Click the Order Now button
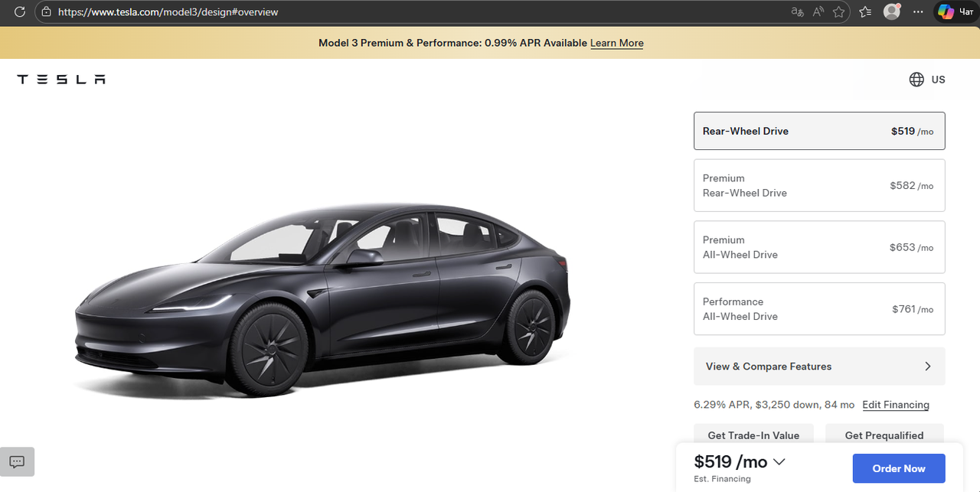 899,468
